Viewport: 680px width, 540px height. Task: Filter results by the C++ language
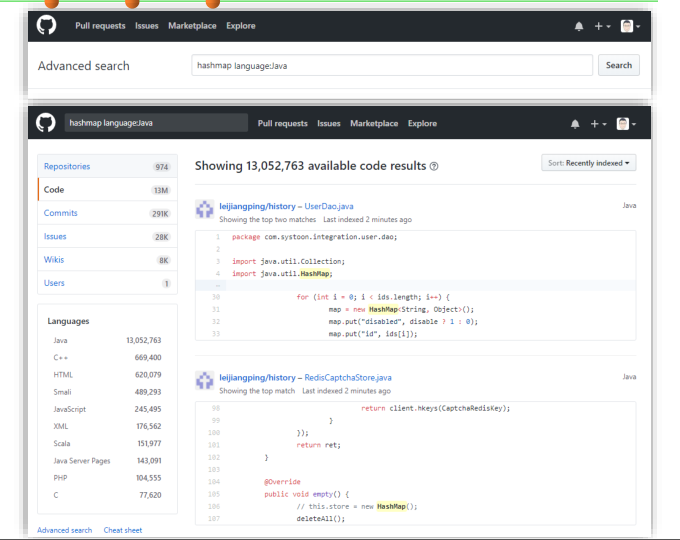click(x=62, y=357)
